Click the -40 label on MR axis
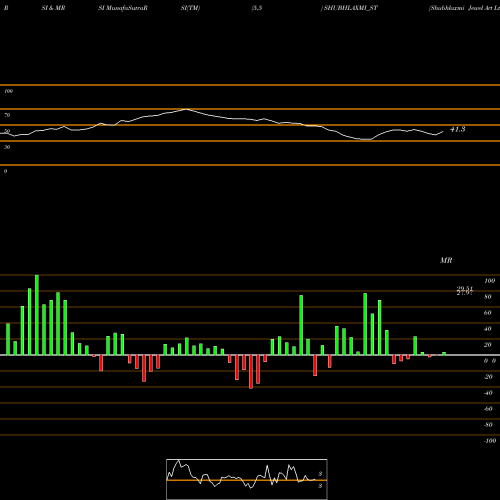 tap(488, 393)
